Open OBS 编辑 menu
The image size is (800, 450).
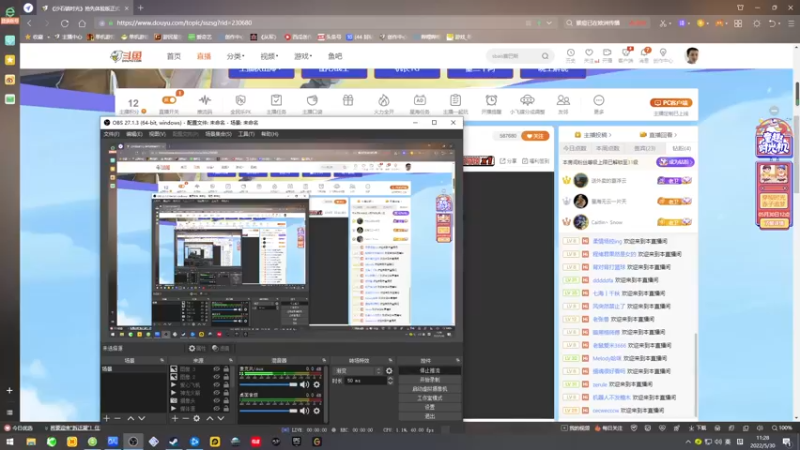click(134, 134)
